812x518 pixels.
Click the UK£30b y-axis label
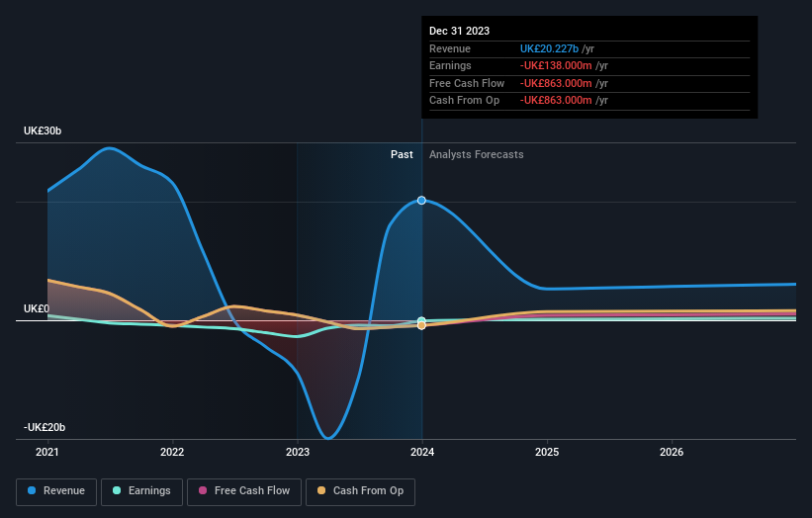(43, 130)
